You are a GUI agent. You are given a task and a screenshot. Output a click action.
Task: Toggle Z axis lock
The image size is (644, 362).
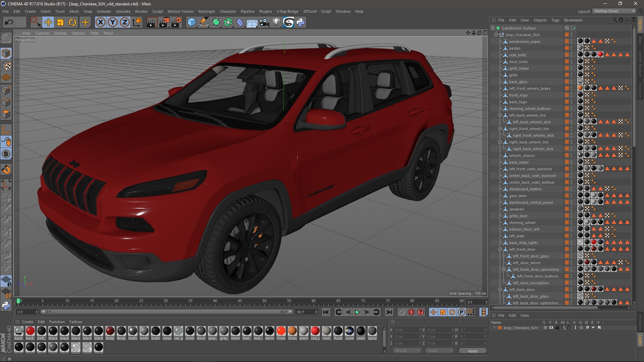point(125,22)
